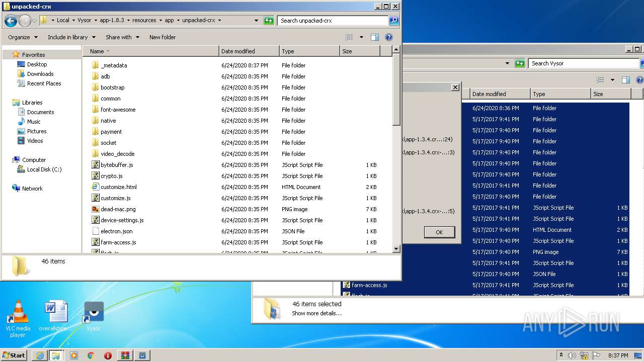Click the Vysor taskbar icon
Viewport: 644px width, 362px height.
142,355
